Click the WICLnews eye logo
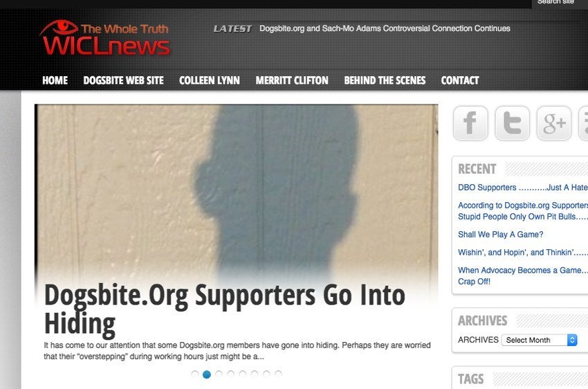588x389 pixels. click(x=105, y=38)
